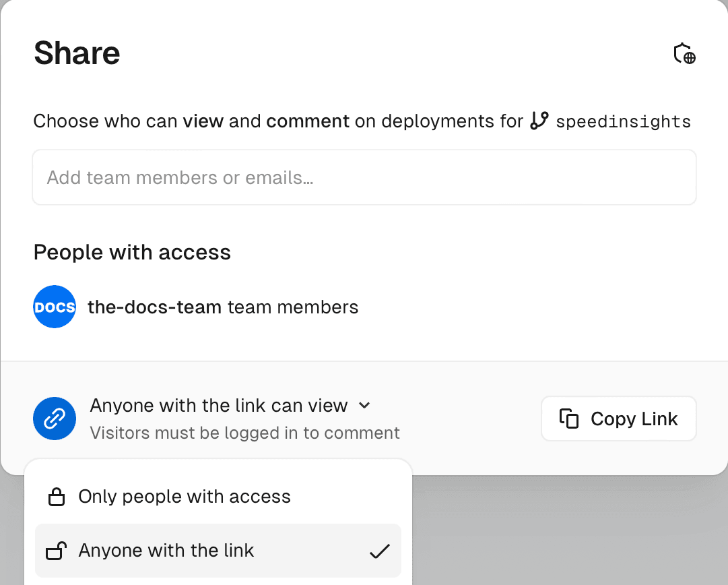Click the git branch icon near speedinsights
This screenshot has height=585, width=728.
coord(539,121)
